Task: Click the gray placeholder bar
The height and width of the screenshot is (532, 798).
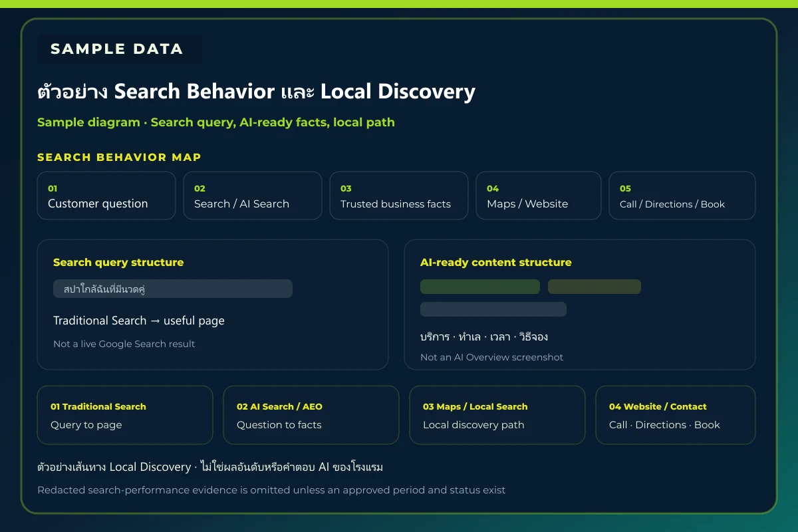Action: pos(493,309)
